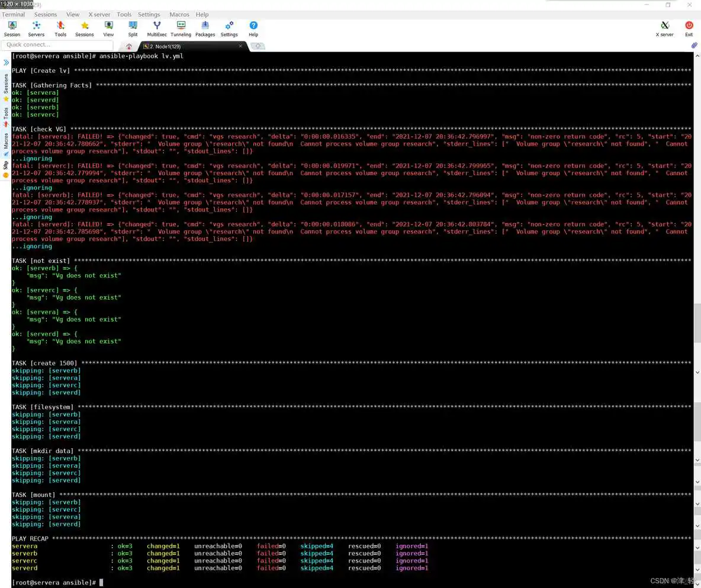Show the Macros side panel tab
Screen dimensions: 701x588
6,141
